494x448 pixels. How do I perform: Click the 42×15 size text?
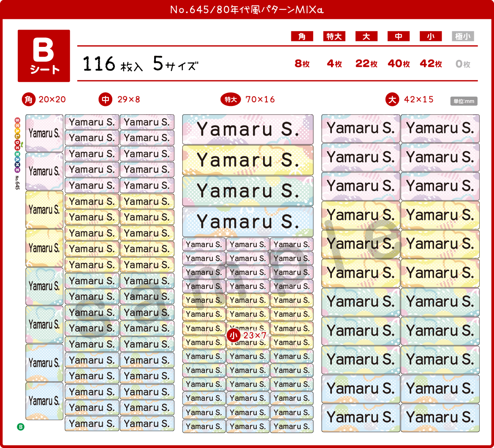point(419,100)
